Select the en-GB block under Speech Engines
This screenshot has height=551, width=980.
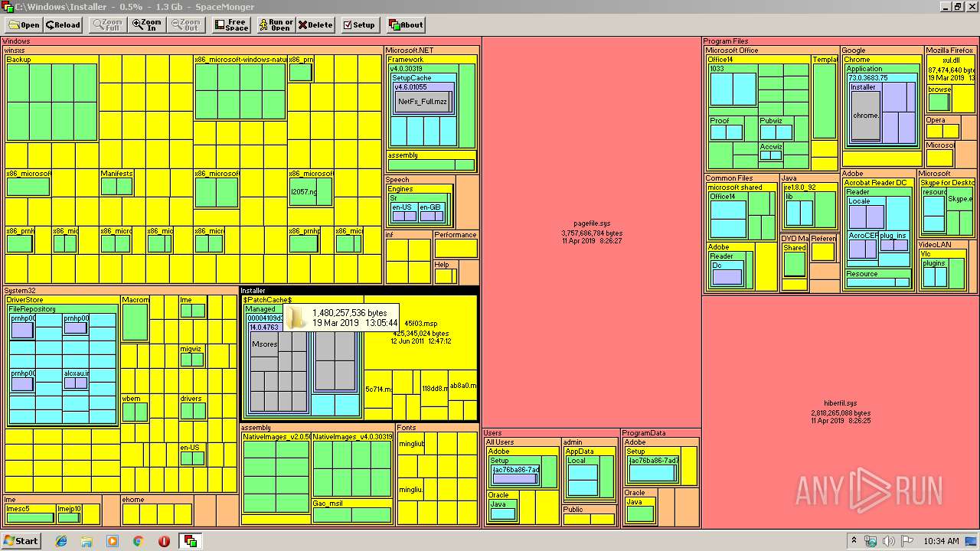pos(431,213)
